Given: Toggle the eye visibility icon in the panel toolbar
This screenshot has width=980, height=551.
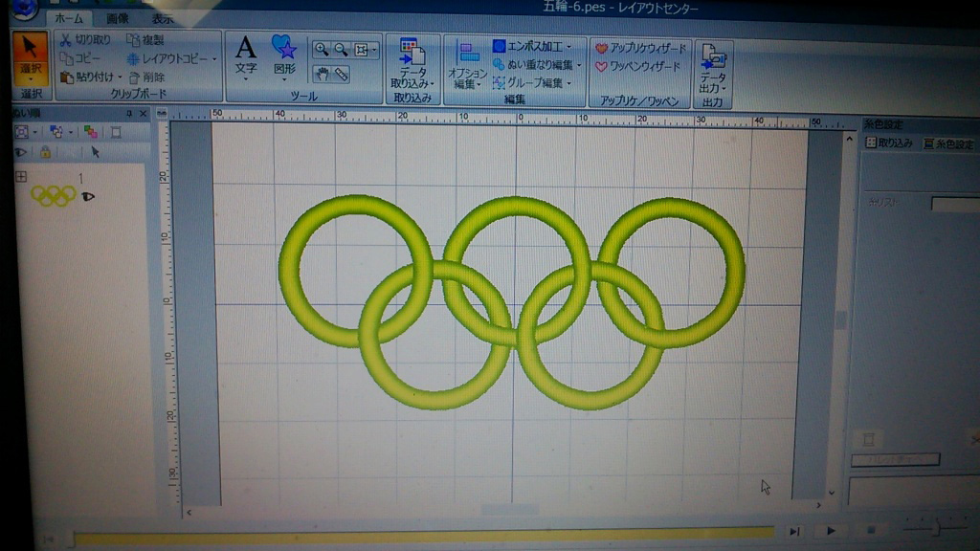Looking at the screenshot, I should tap(21, 152).
